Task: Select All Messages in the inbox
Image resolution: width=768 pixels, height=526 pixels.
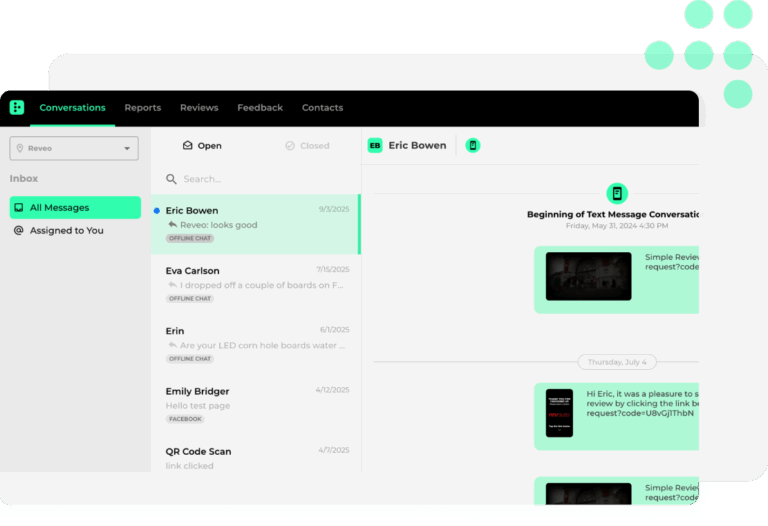Action: 75,207
